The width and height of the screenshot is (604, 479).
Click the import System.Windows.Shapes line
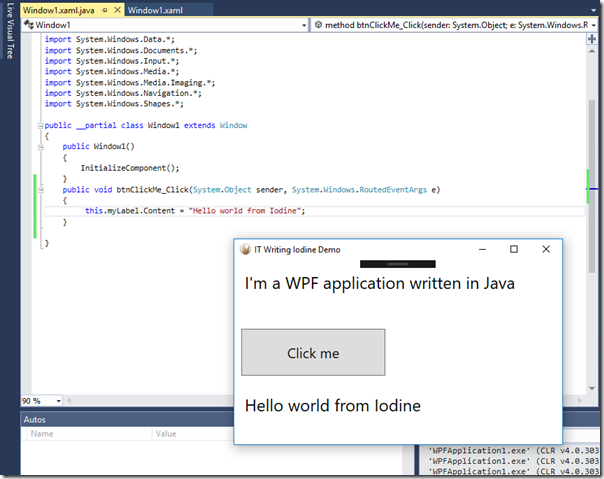[114, 104]
